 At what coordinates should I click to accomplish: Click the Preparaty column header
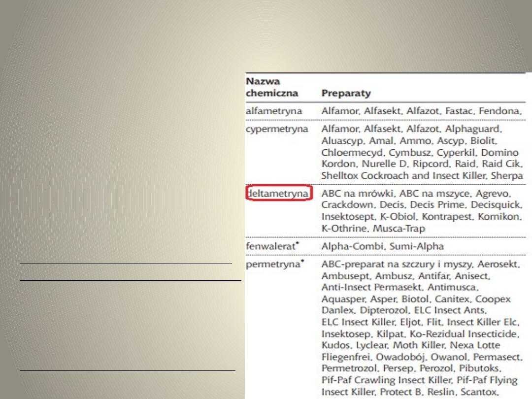(346, 93)
